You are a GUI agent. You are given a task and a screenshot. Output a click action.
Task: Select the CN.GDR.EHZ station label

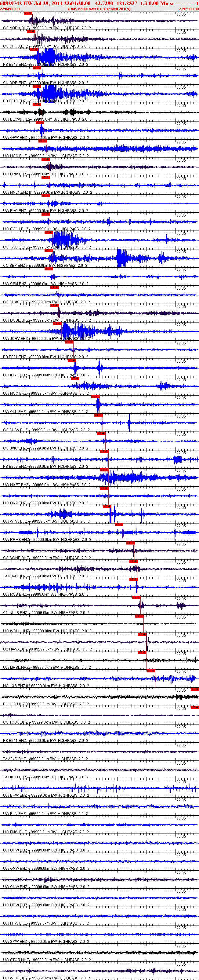[x=15, y=83]
